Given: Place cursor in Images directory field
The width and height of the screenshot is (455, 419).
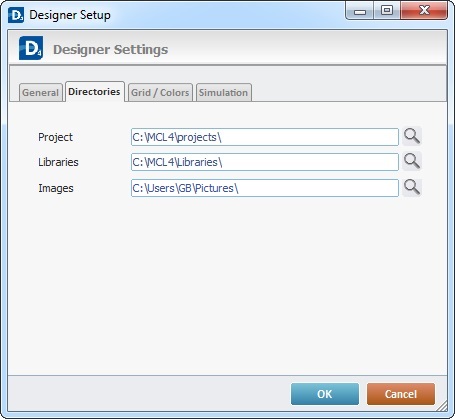Looking at the screenshot, I should point(265,188).
